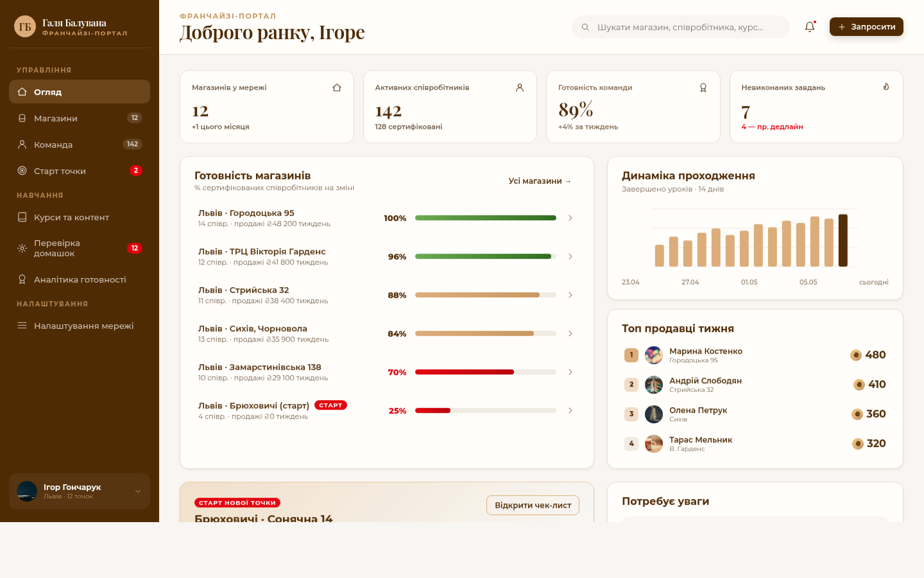Click the dark сьогодні bar in the chart

(843, 240)
